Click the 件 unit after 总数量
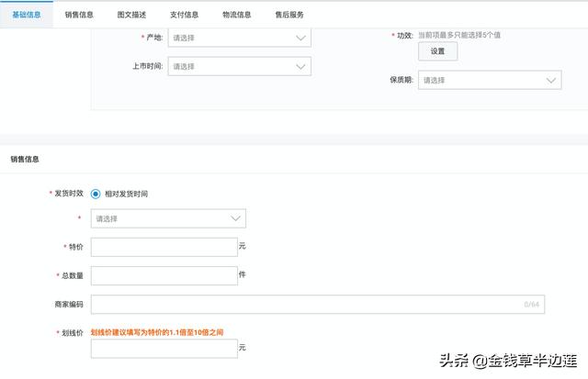The height and width of the screenshot is (379, 588). [x=243, y=274]
